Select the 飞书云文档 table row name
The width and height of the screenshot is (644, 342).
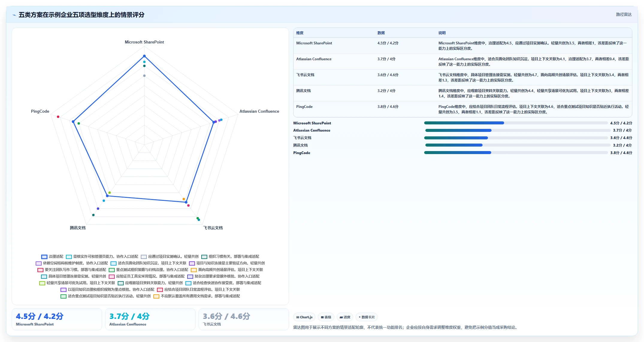pos(305,75)
